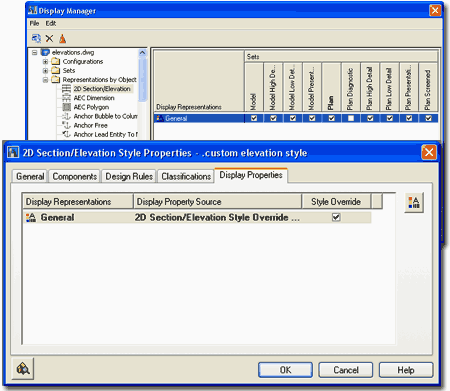The width and height of the screenshot is (450, 391).
Task: Select General row in Display Manager
Action: (296, 118)
